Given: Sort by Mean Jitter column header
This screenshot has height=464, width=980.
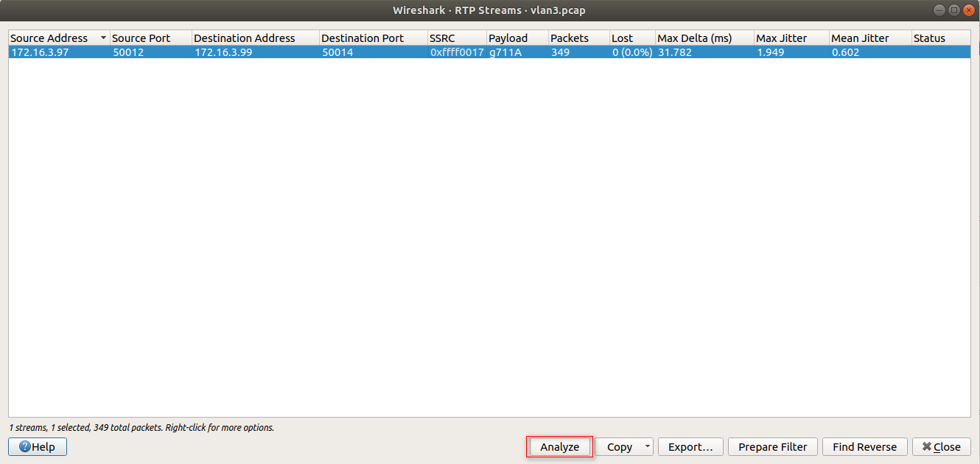Looking at the screenshot, I should coord(870,38).
